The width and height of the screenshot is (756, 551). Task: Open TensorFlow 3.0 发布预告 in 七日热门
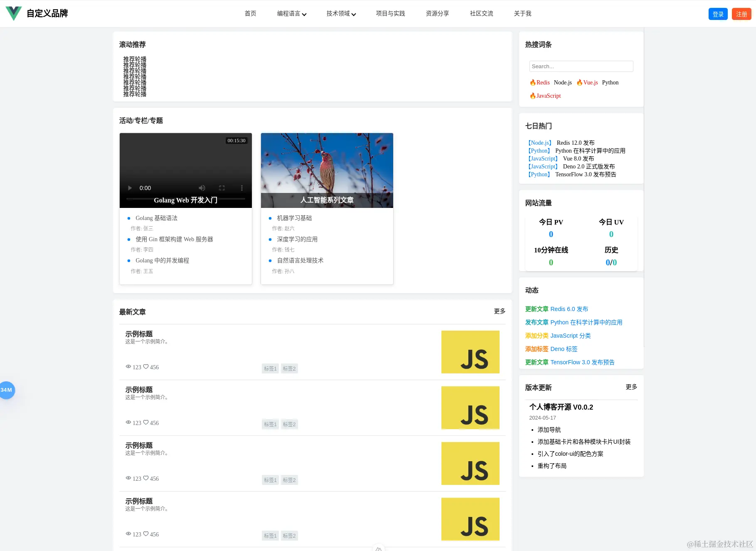point(586,174)
